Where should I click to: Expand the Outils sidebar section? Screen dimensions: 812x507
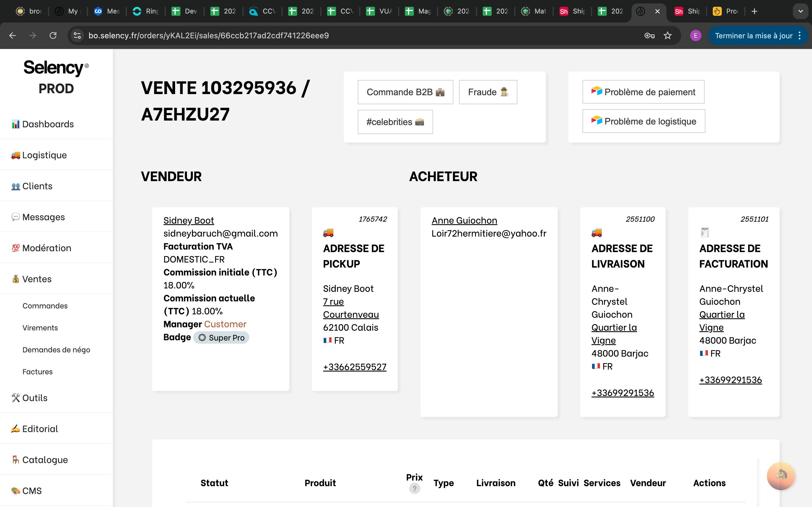pyautogui.click(x=35, y=398)
